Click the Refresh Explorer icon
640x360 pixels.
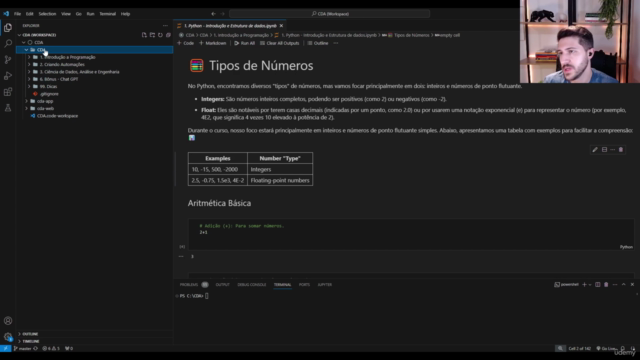coord(160,35)
